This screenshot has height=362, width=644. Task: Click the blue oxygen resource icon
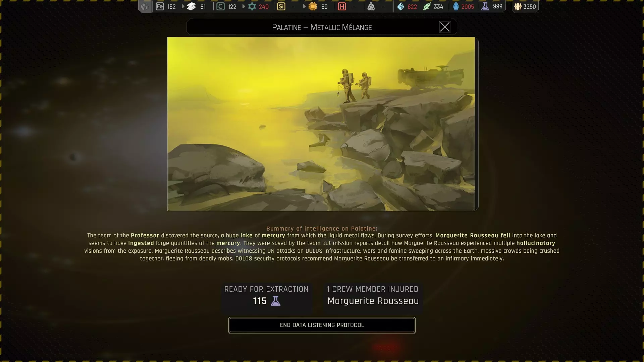456,6
